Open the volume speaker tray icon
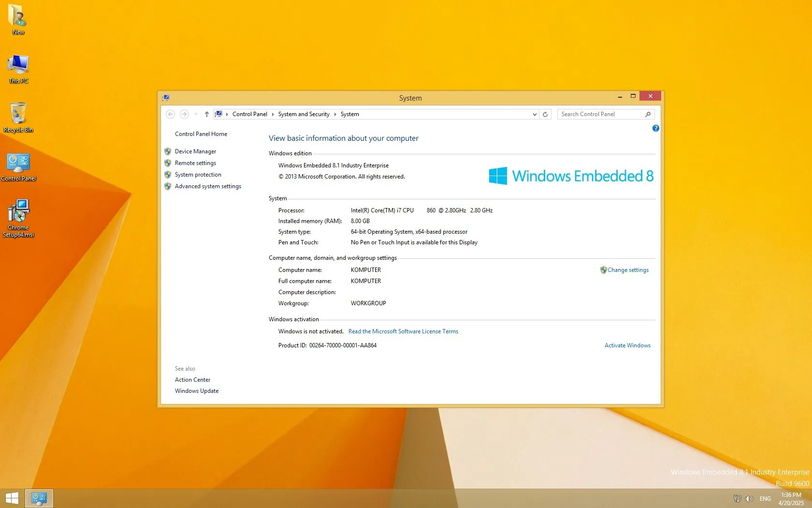Screen dimensions: 812x508 click(749, 498)
